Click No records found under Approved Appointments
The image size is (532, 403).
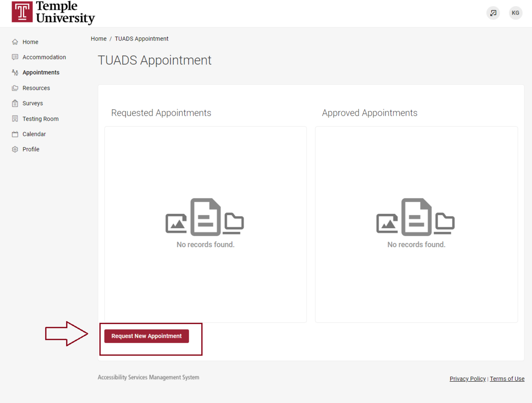pos(416,245)
